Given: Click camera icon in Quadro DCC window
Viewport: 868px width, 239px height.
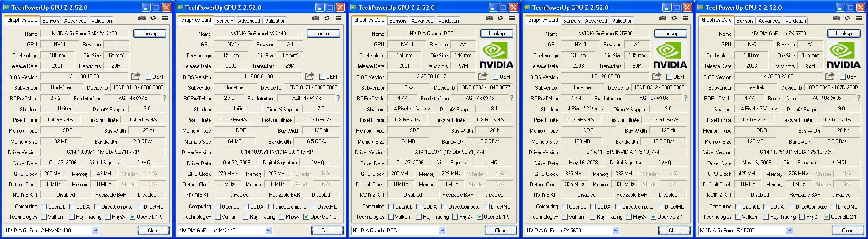Looking at the screenshot, I should click(489, 19).
